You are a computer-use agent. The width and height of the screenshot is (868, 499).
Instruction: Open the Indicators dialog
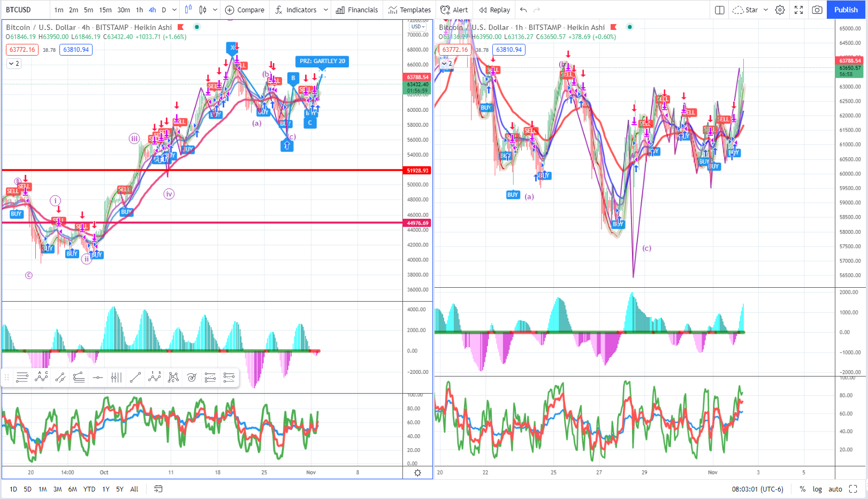296,10
